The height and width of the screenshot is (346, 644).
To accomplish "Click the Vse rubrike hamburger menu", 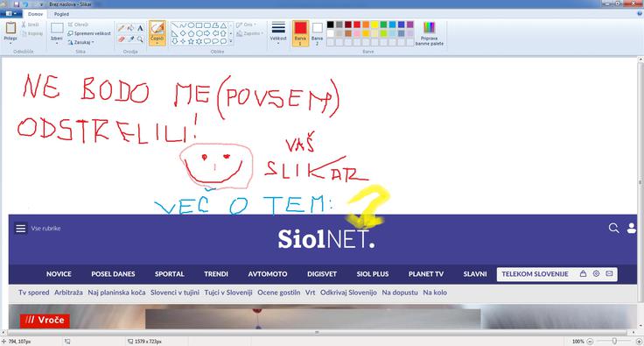I will [20, 228].
